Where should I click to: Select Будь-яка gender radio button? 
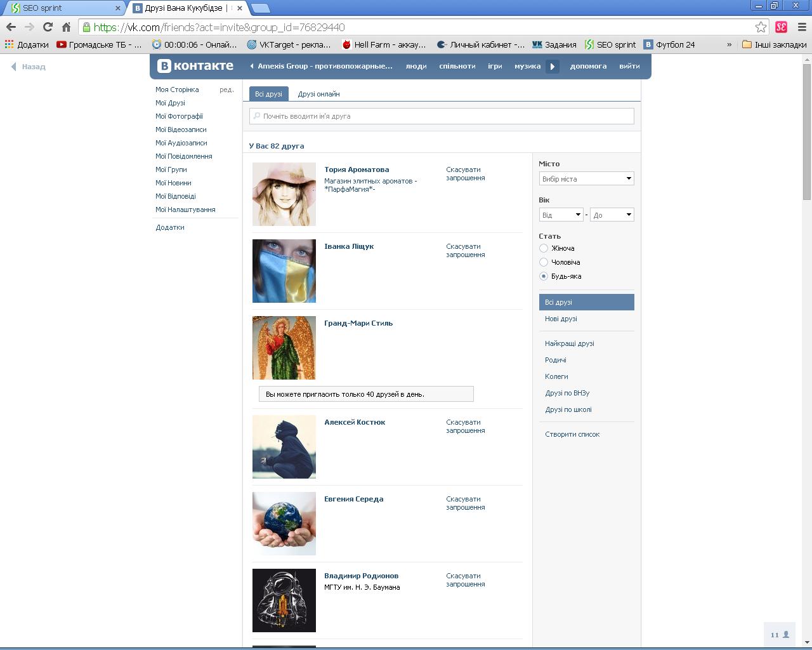544,276
